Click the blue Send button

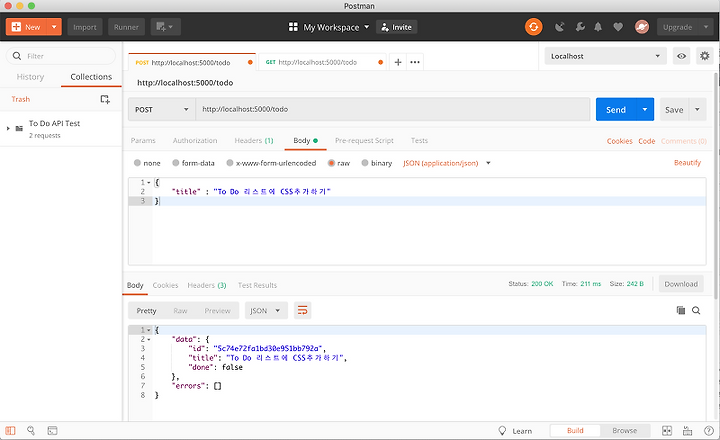[616, 109]
